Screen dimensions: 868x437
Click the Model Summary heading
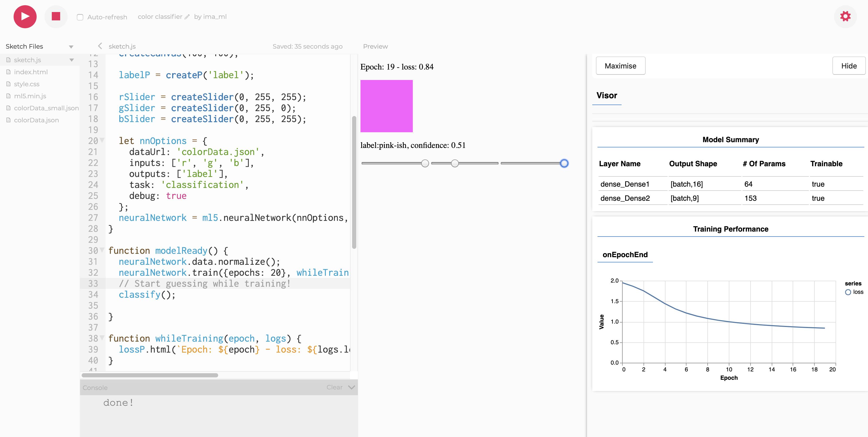click(x=730, y=140)
